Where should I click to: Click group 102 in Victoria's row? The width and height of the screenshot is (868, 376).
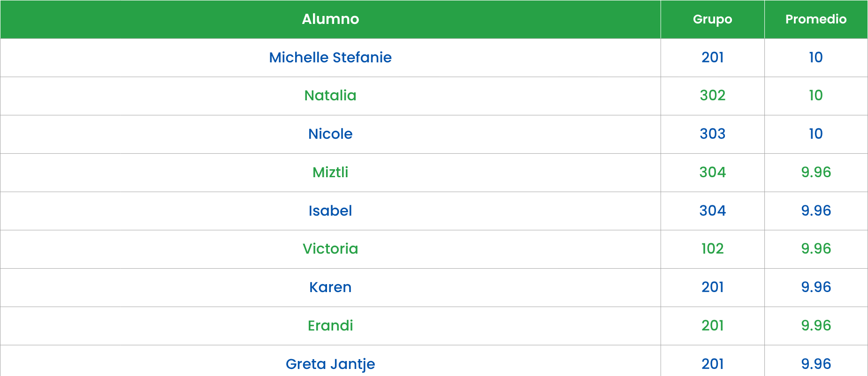coord(712,249)
